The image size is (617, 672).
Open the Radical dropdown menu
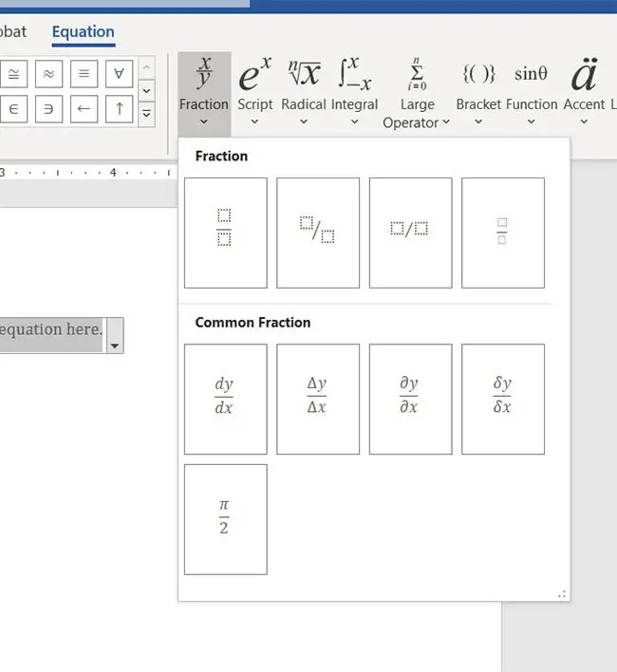(304, 91)
